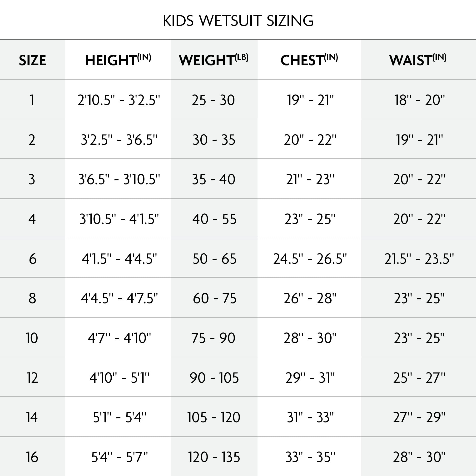Select height range 2'10.5" - 3'2.5"
Image resolution: width=476 pixels, height=476 pixels.
point(119,100)
